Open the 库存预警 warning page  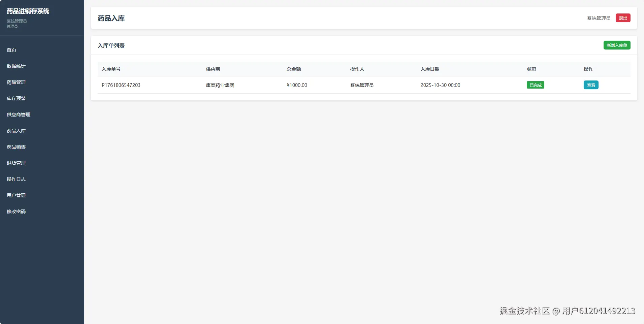tap(16, 98)
